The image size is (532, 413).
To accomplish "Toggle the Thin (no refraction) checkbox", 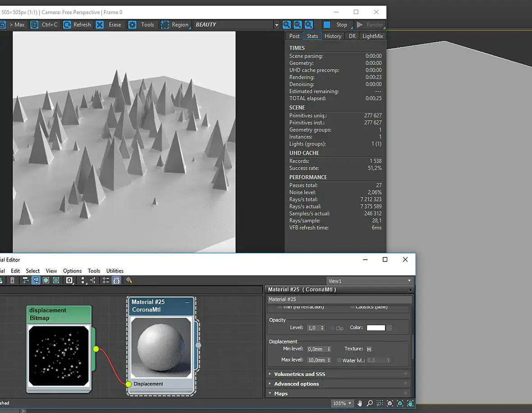I will pyautogui.click(x=280, y=307).
